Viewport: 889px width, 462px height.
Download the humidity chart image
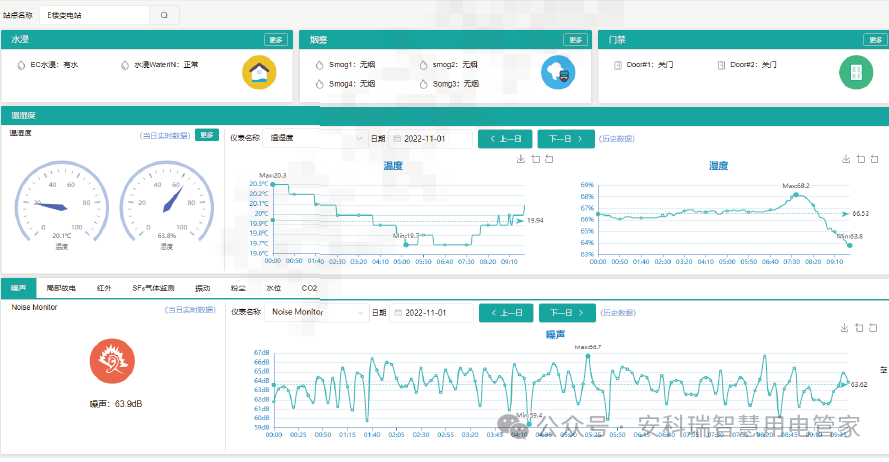coord(846,159)
